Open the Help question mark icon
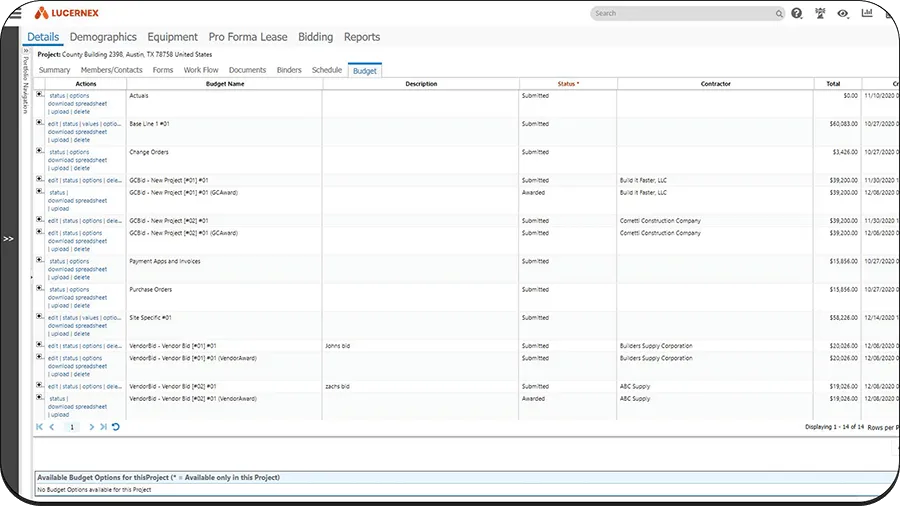This screenshot has height=506, width=900. 797,14
